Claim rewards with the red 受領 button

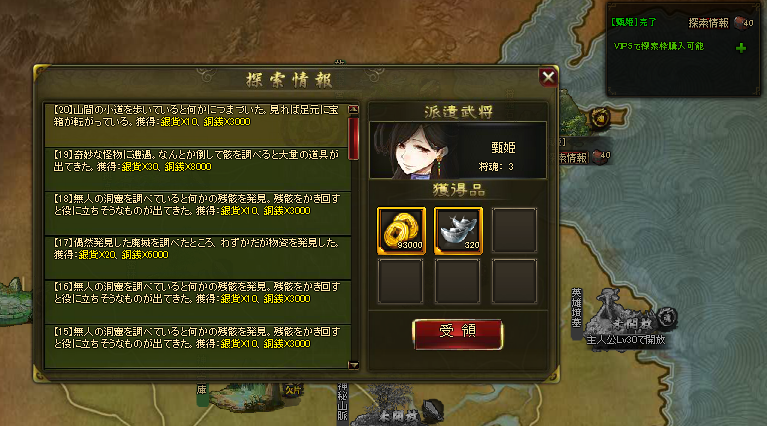click(x=457, y=334)
